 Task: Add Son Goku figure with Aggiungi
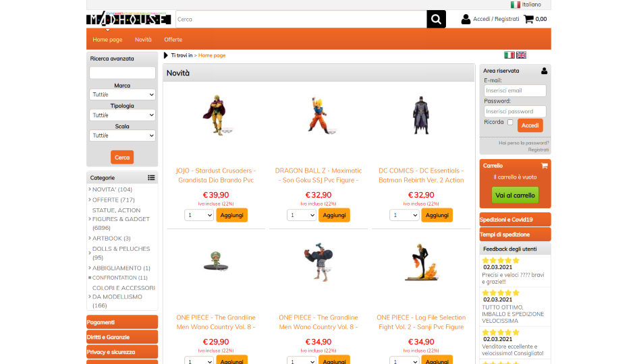click(334, 215)
